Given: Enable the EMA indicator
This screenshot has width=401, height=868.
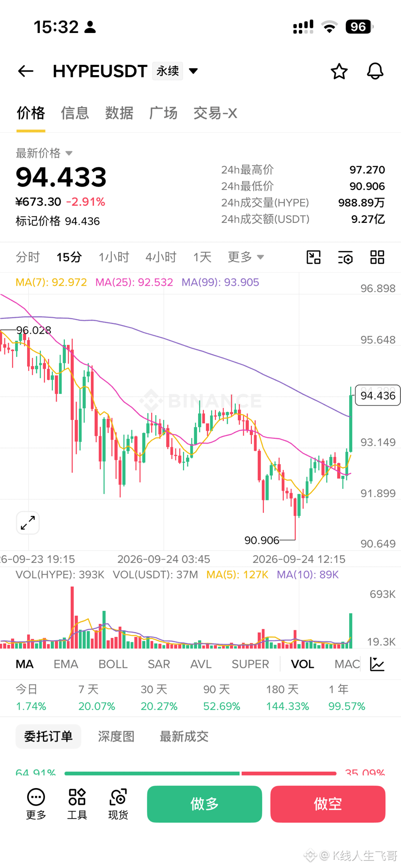Looking at the screenshot, I should [x=66, y=664].
